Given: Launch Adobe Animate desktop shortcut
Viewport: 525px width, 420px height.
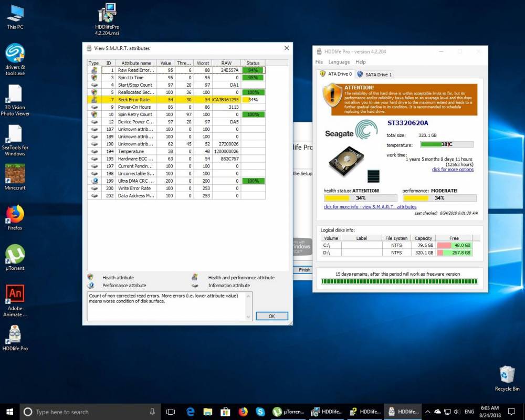Looking at the screenshot, I should click(15, 300).
